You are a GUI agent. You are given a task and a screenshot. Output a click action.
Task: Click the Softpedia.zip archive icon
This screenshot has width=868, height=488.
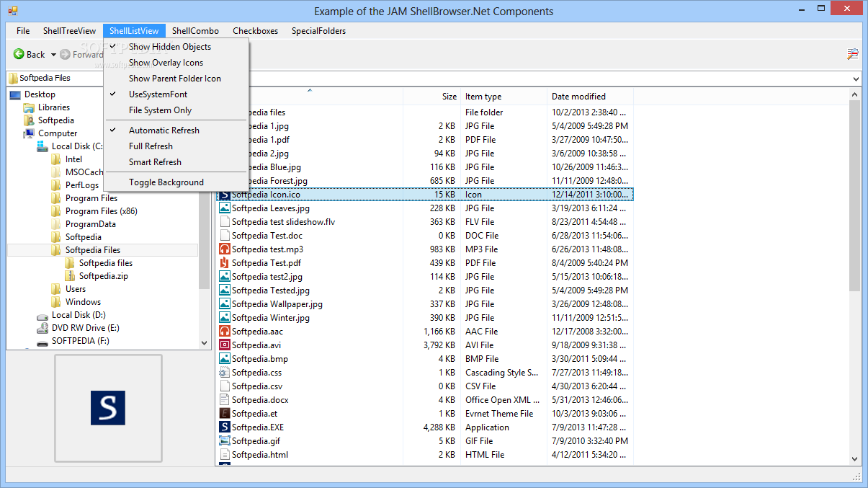(70, 276)
